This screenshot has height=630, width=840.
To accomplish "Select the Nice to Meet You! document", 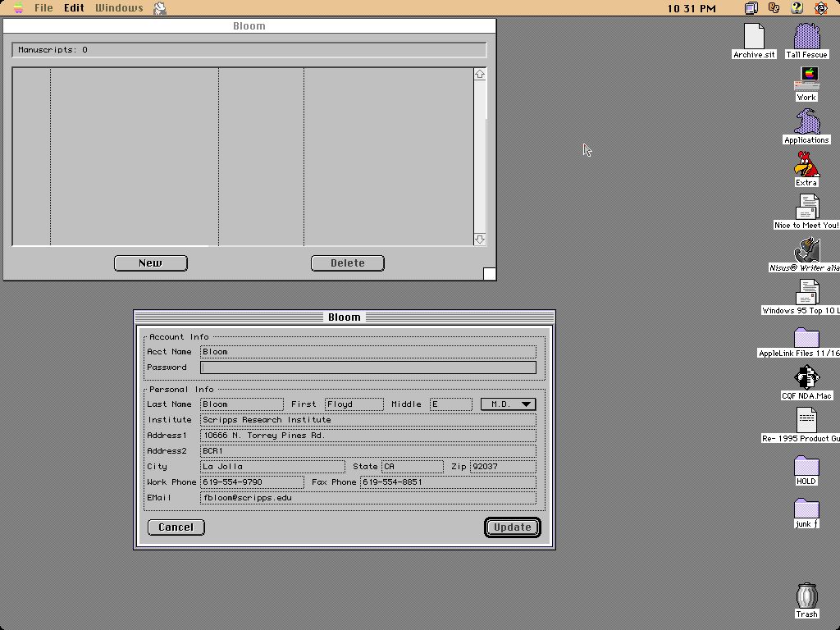I will tap(807, 208).
